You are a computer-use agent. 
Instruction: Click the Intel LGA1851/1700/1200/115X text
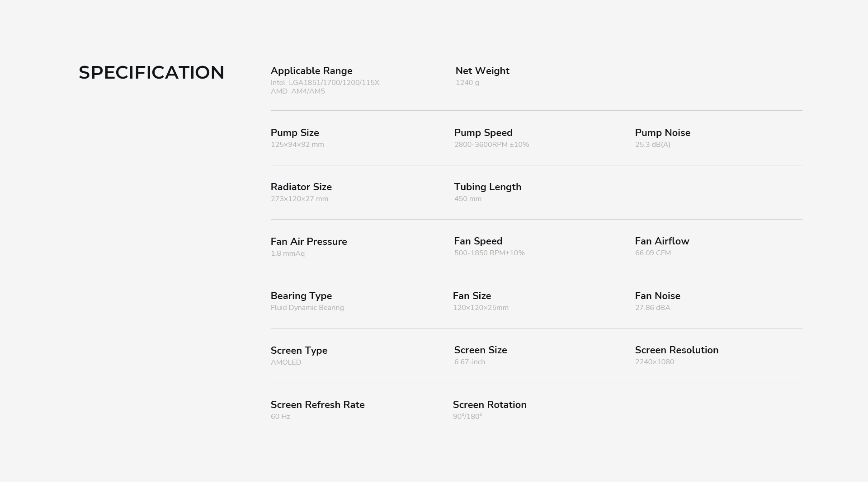(x=325, y=83)
